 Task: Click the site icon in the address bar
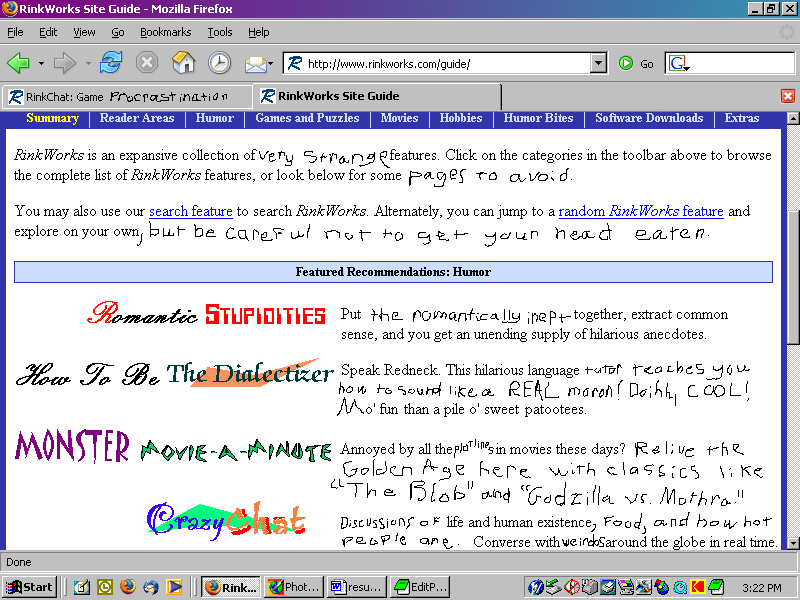coord(295,63)
